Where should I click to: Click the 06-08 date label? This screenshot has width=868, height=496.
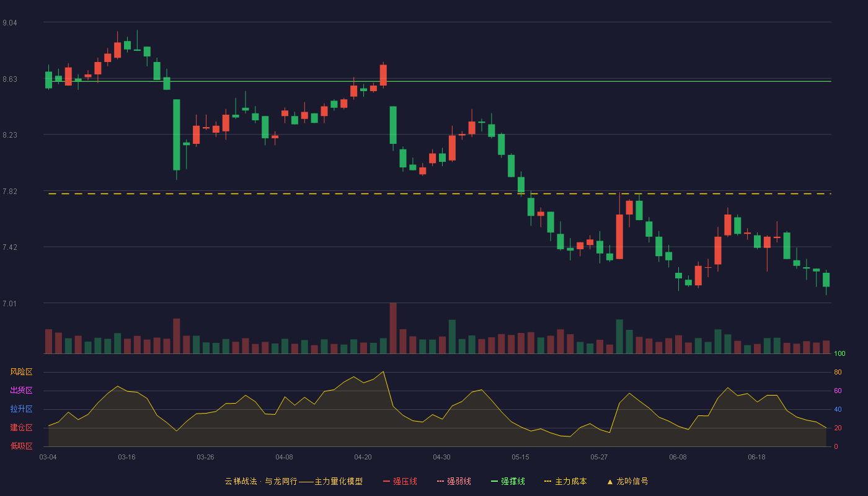[678, 457]
